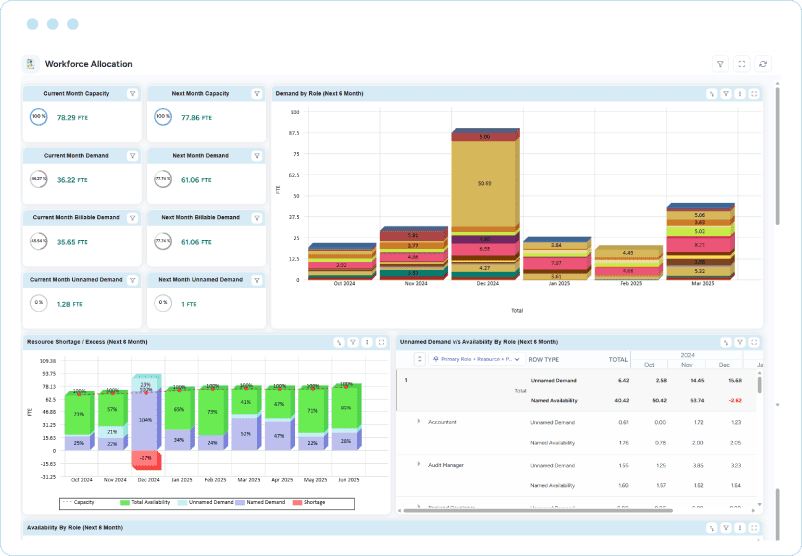
Task: Filter the Next Month Unnamed Demand card
Action: click(x=257, y=280)
